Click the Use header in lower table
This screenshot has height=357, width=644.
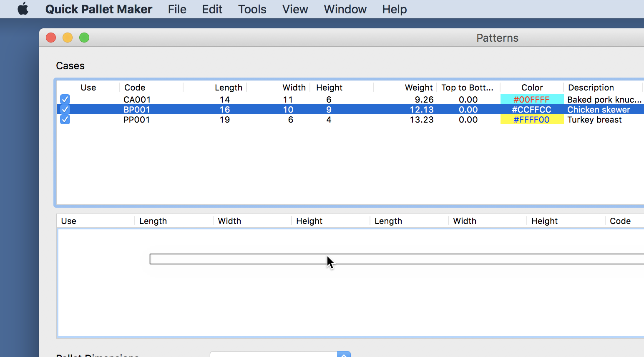coord(69,221)
